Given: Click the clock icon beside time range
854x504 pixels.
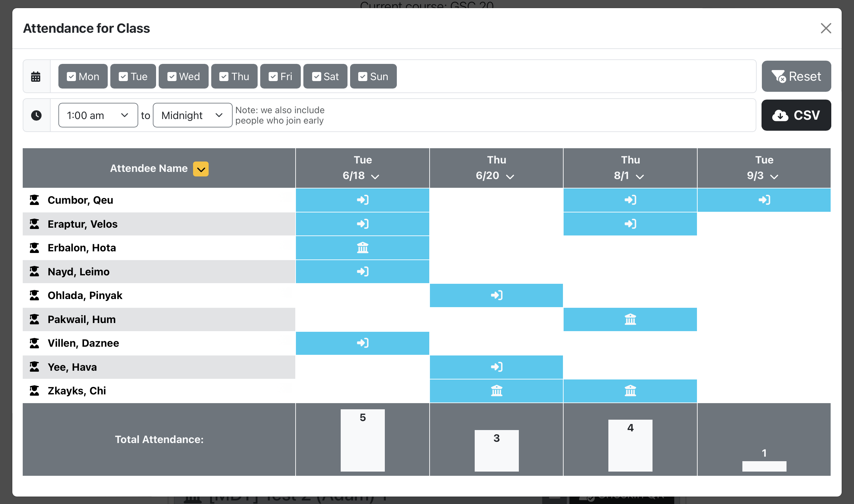Looking at the screenshot, I should [36, 115].
